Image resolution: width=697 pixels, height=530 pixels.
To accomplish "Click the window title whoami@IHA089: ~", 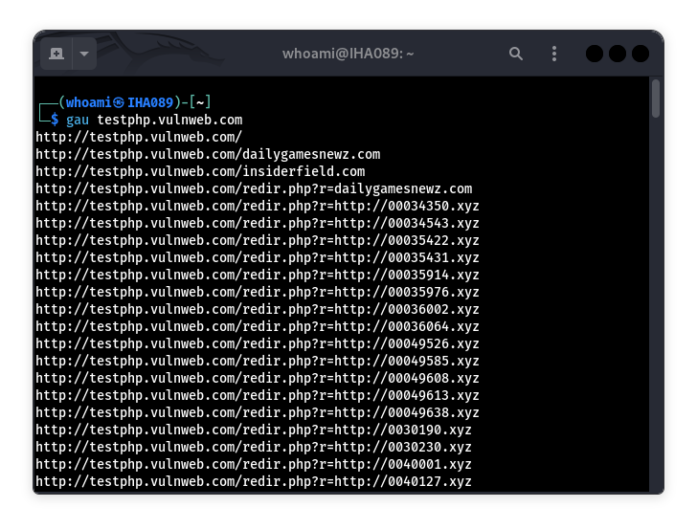I will [x=348, y=54].
